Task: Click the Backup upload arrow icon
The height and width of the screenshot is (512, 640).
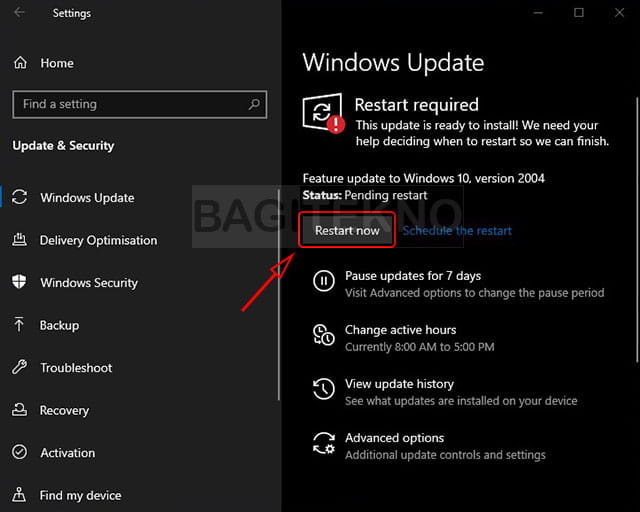Action: click(x=19, y=325)
